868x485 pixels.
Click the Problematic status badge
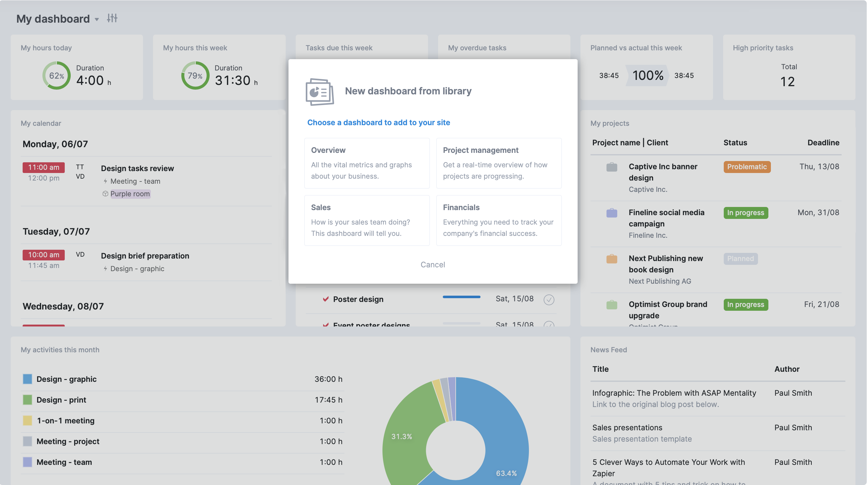point(747,167)
